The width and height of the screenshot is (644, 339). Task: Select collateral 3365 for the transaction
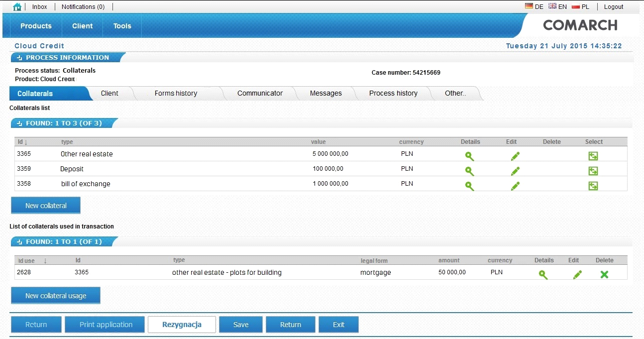pyautogui.click(x=593, y=156)
